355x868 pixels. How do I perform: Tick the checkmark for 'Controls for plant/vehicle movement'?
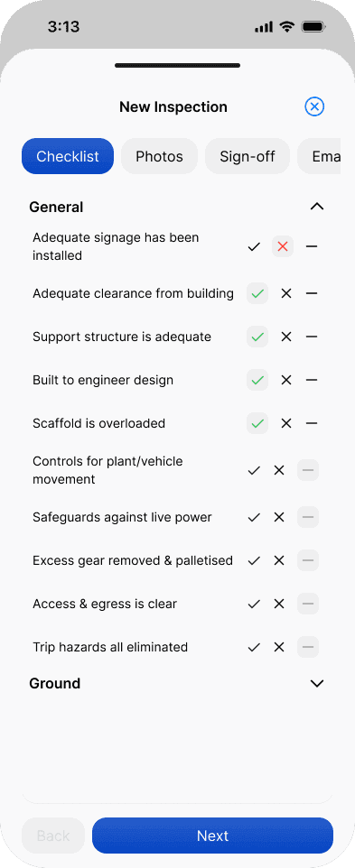tap(254, 470)
